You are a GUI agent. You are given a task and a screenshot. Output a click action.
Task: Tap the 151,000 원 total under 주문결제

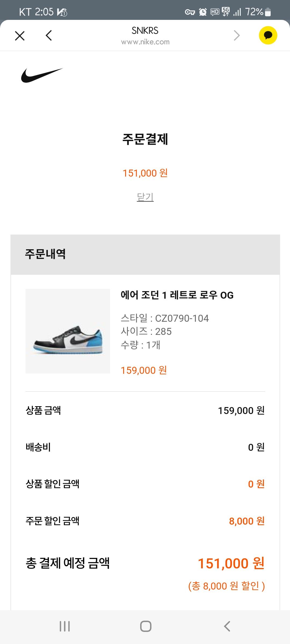click(145, 173)
